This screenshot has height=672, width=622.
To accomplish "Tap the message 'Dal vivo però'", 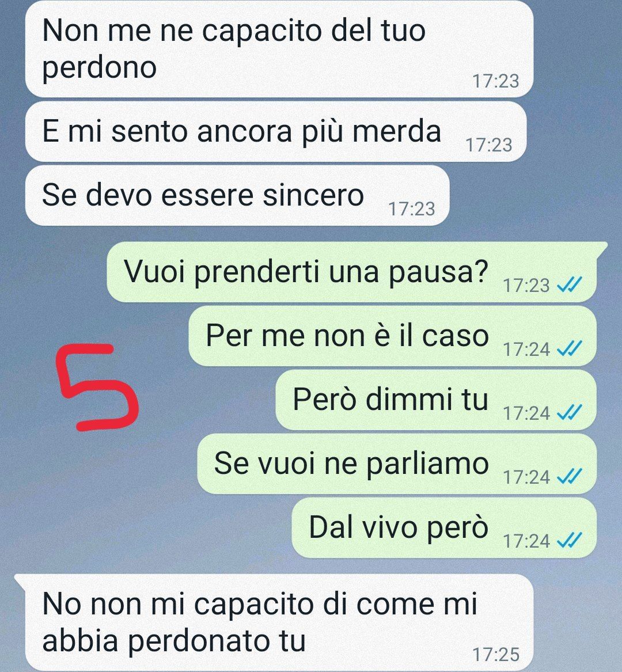I will point(444,527).
